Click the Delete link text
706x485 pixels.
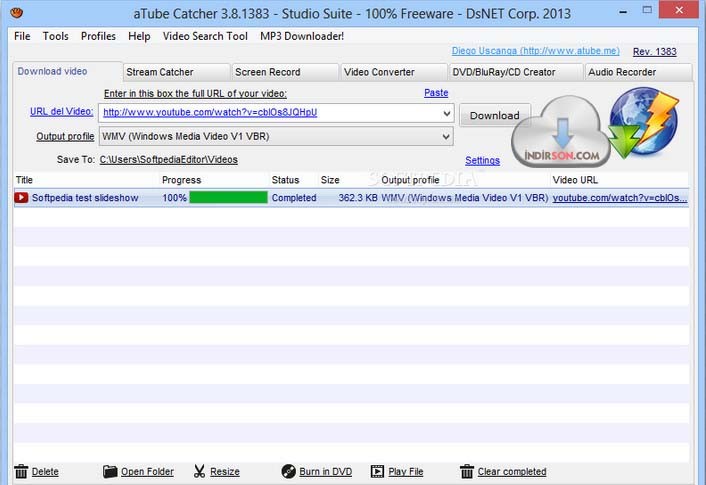pos(45,471)
